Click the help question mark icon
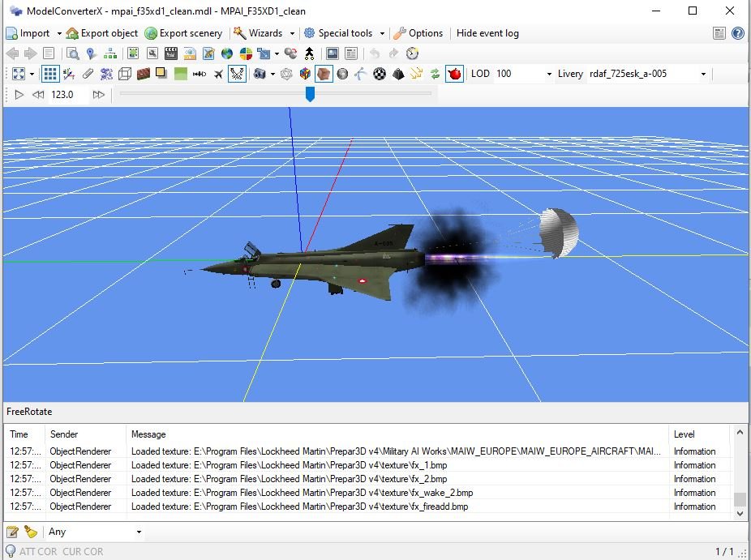The image size is (751, 560). click(737, 33)
